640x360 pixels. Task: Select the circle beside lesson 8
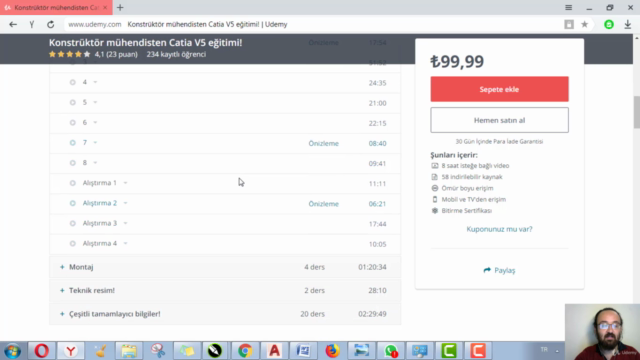click(73, 163)
